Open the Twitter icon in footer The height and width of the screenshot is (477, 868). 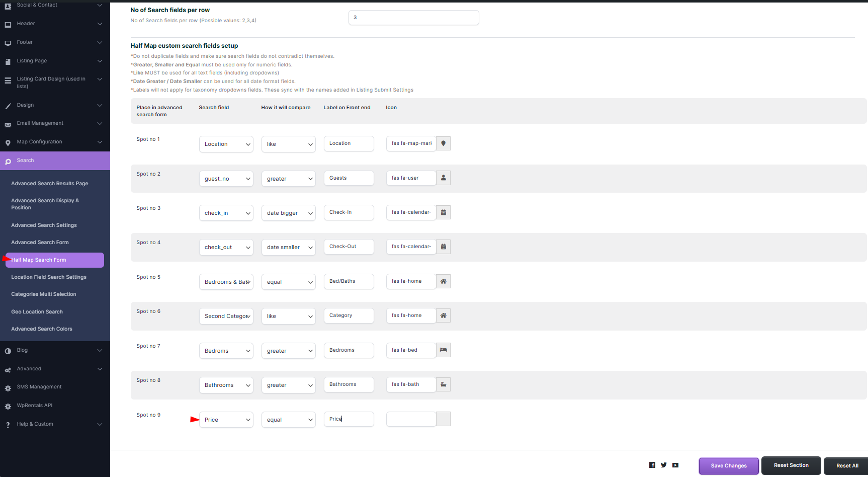[664, 465]
